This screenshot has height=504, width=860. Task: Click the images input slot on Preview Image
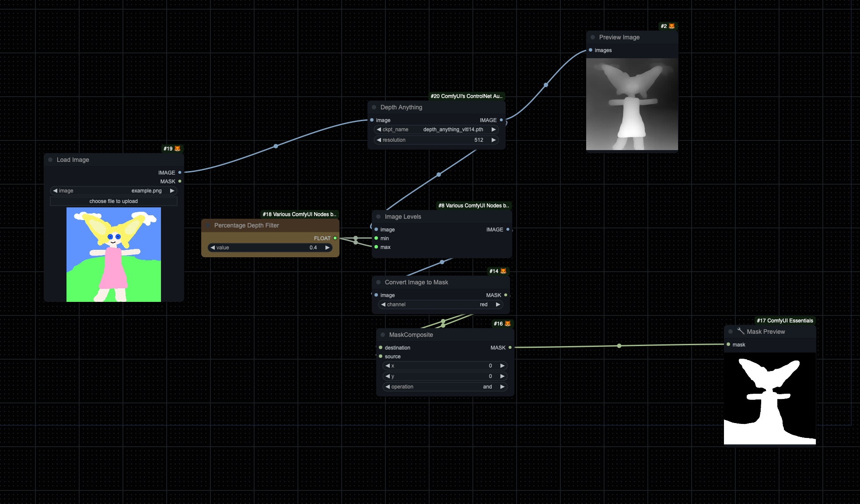(x=591, y=50)
